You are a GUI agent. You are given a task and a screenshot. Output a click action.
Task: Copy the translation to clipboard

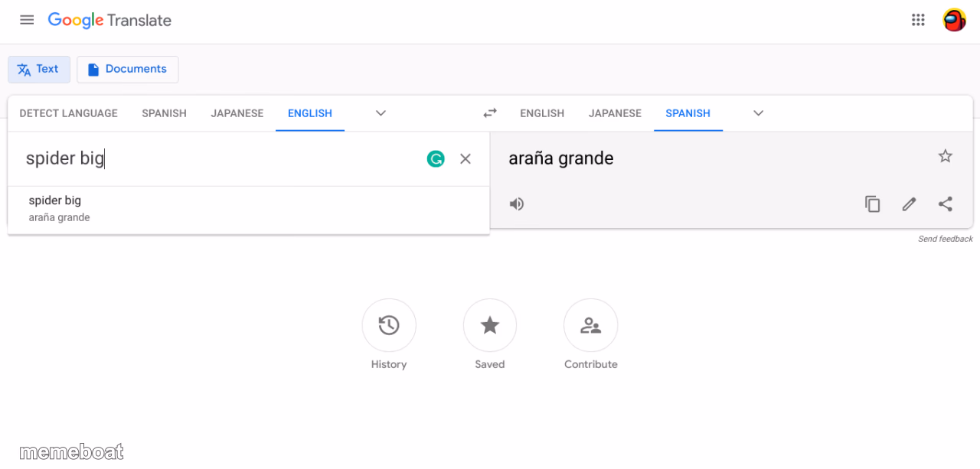click(x=872, y=204)
